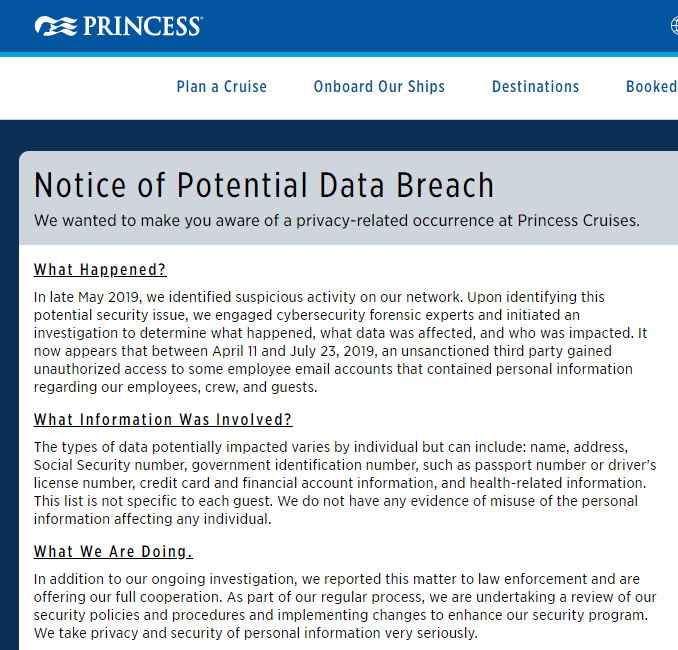678x650 pixels.
Task: Click the privacy-related occurrence subtitle text
Action: pos(336,221)
